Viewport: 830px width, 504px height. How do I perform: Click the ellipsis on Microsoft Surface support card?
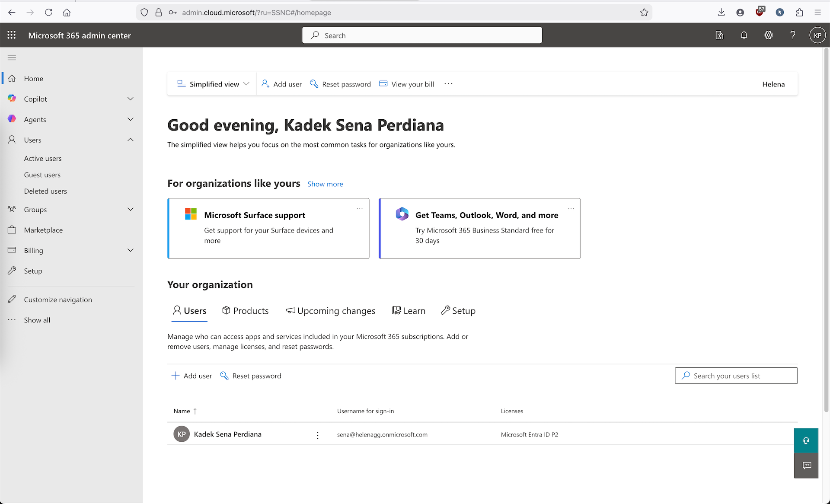click(x=359, y=209)
